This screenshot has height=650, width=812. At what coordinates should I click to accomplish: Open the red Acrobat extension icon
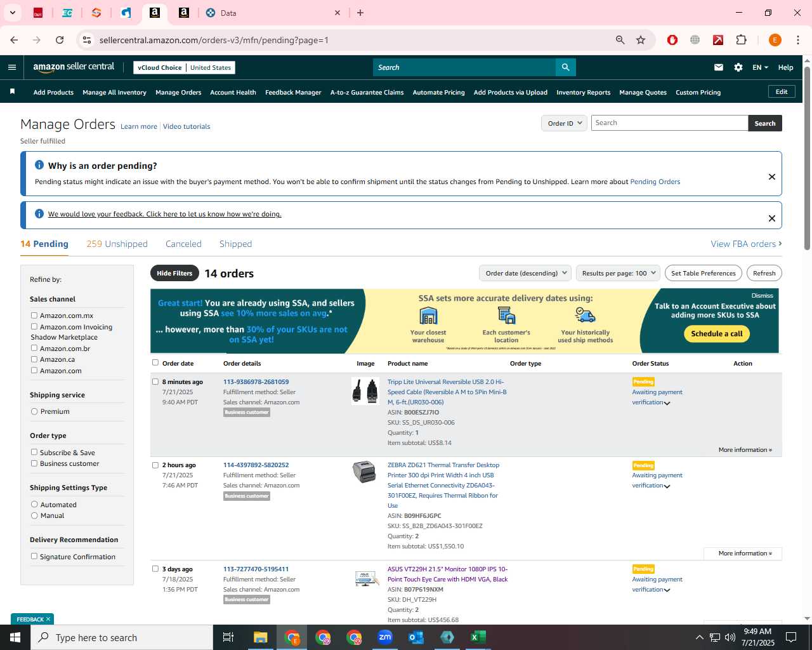pyautogui.click(x=718, y=40)
